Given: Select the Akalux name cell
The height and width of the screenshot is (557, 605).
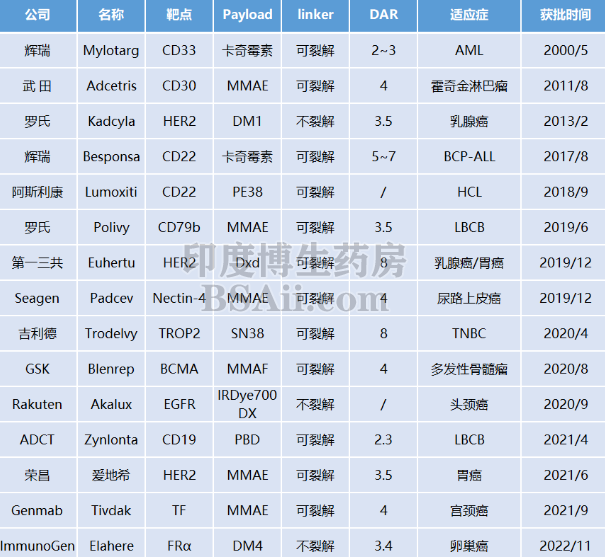Looking at the screenshot, I should (111, 404).
